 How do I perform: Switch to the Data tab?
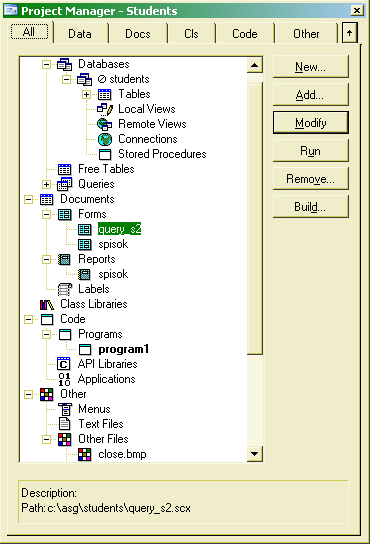(x=80, y=34)
